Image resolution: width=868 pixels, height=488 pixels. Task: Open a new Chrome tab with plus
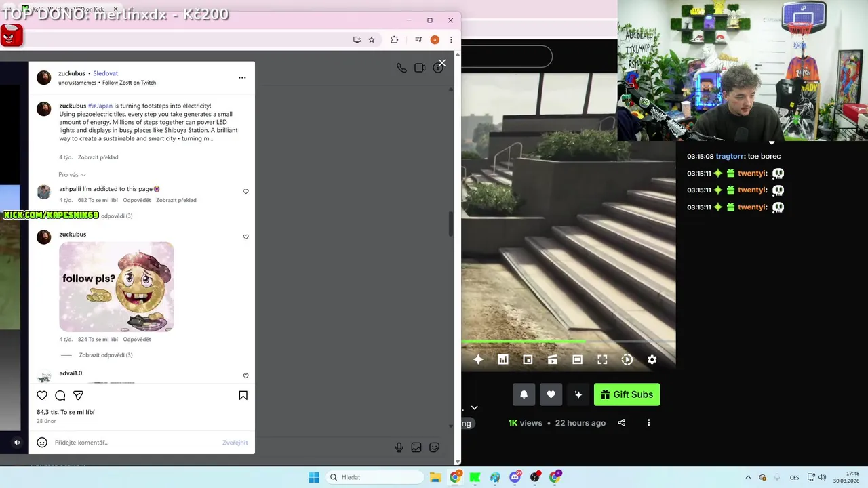coord(132,9)
